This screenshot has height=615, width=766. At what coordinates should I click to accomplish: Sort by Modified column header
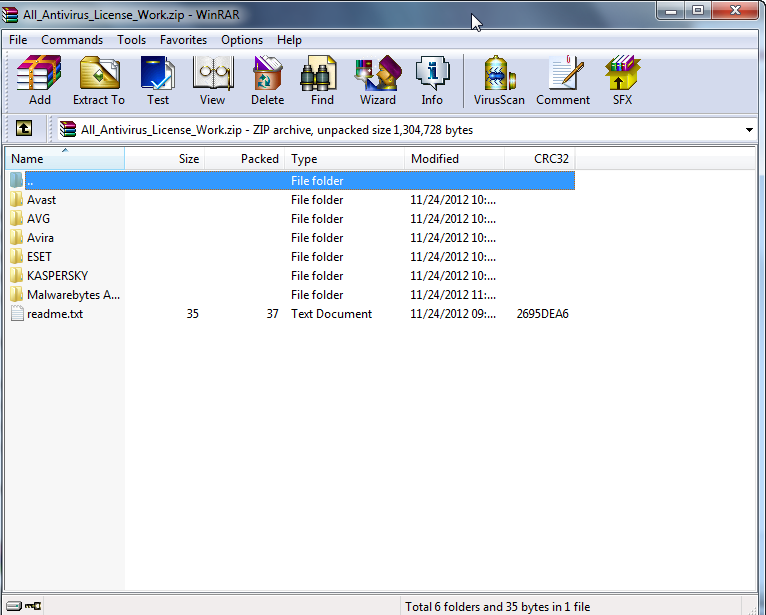point(455,159)
